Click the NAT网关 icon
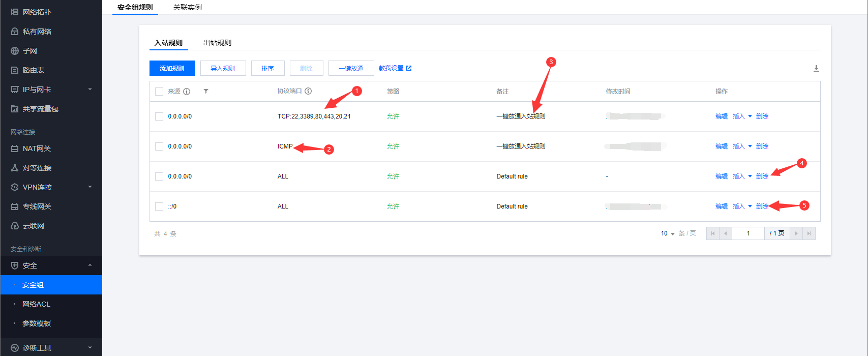Screen dimensions: 868x356 [x=15, y=149]
